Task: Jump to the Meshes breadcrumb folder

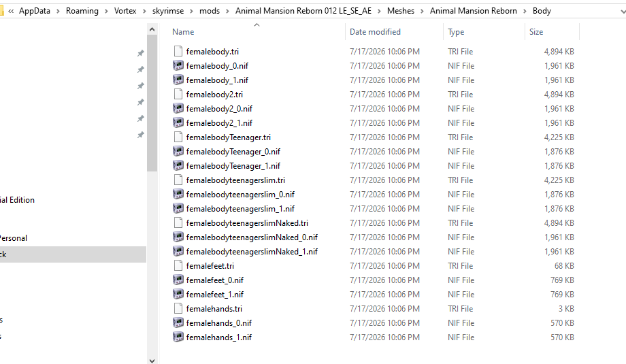Action: (400, 11)
